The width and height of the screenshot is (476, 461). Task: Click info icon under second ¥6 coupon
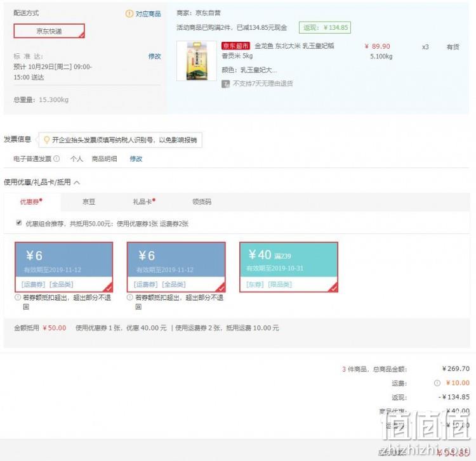[x=130, y=297]
